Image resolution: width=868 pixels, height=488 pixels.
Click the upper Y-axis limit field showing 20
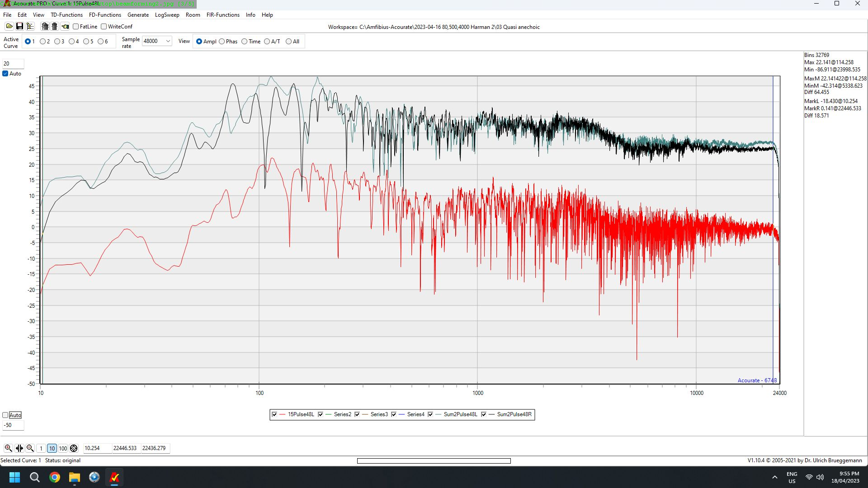coord(13,64)
